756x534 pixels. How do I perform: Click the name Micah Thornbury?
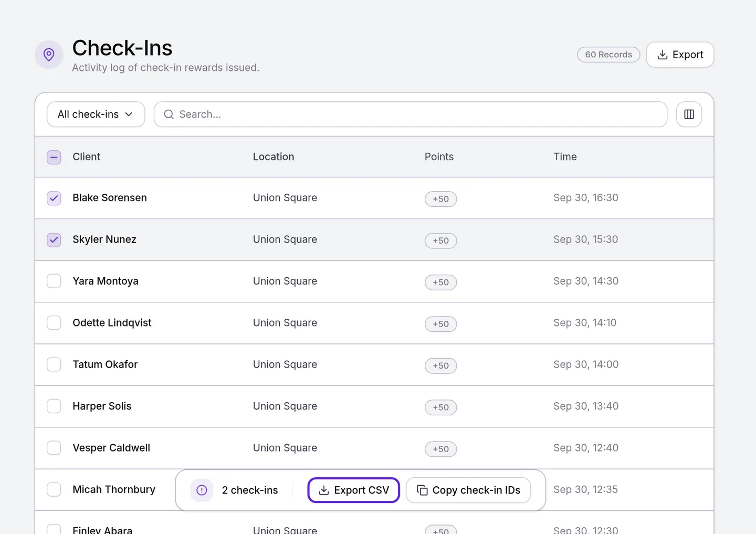point(114,489)
